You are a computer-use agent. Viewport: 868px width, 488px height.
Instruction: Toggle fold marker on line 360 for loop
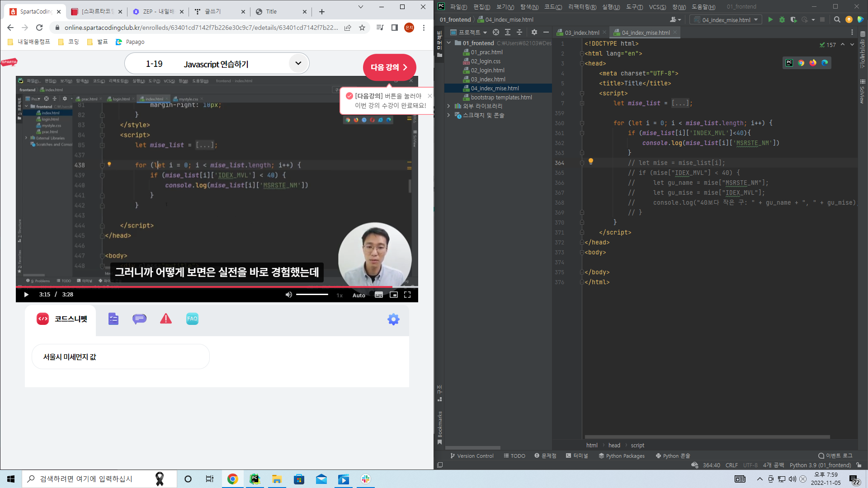point(582,123)
